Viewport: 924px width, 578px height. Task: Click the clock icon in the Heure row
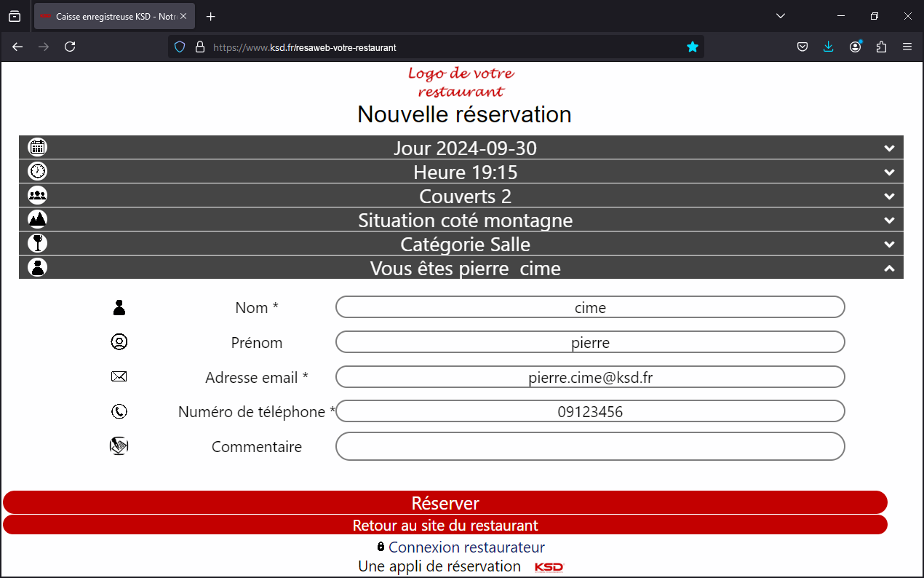pos(37,171)
